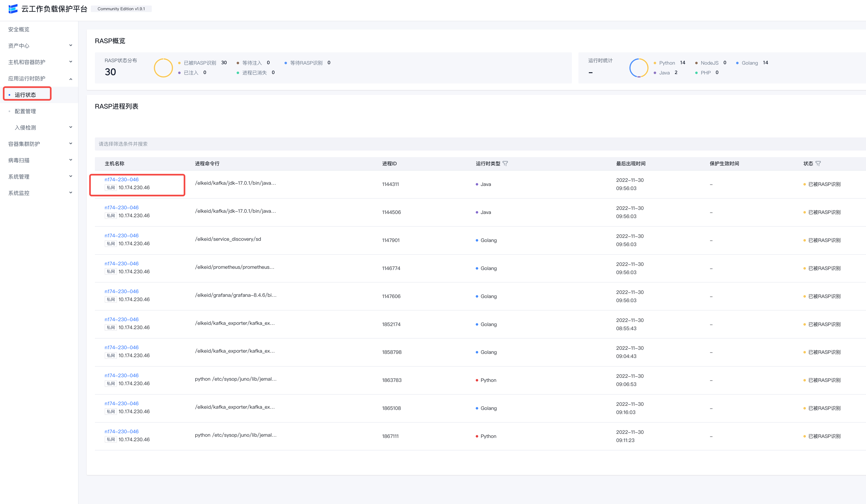Click 已注入 legend entry
866x504 pixels.
[192, 72]
